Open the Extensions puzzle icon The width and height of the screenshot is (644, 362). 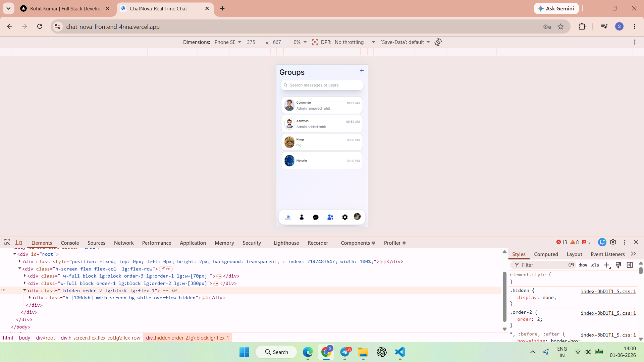582,26
